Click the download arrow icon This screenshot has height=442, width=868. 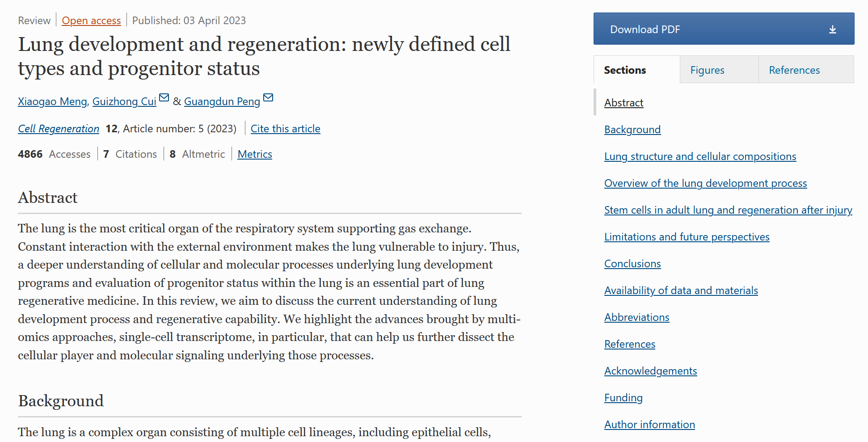point(832,29)
